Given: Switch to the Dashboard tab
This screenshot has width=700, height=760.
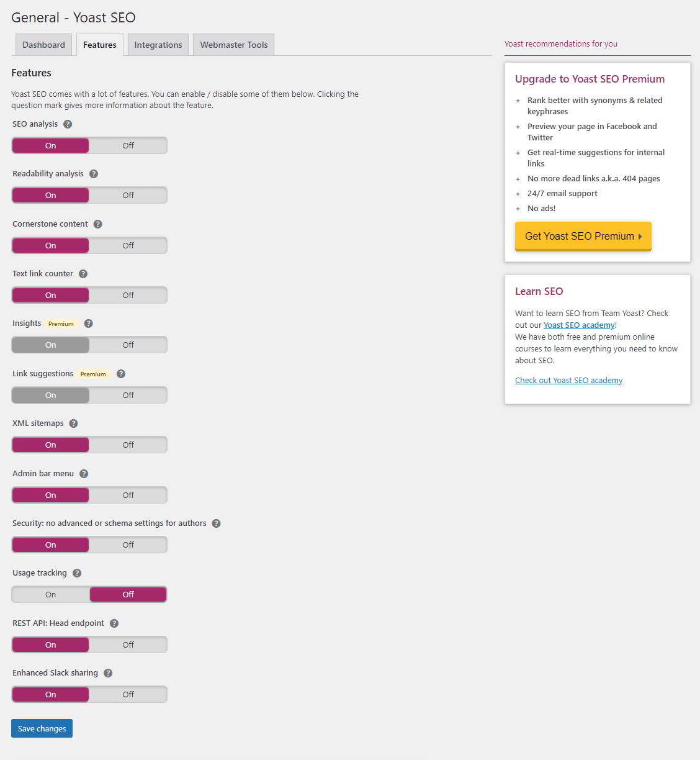Looking at the screenshot, I should 43,45.
